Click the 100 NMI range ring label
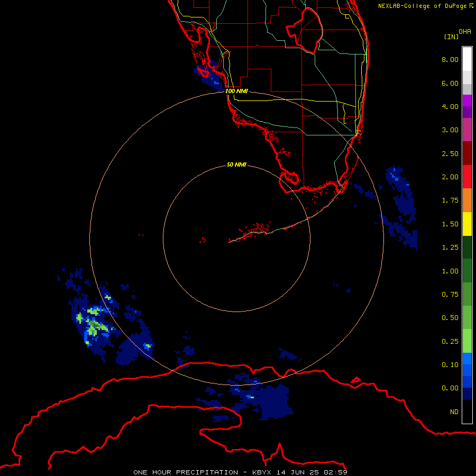The height and width of the screenshot is (476, 476). click(x=236, y=91)
